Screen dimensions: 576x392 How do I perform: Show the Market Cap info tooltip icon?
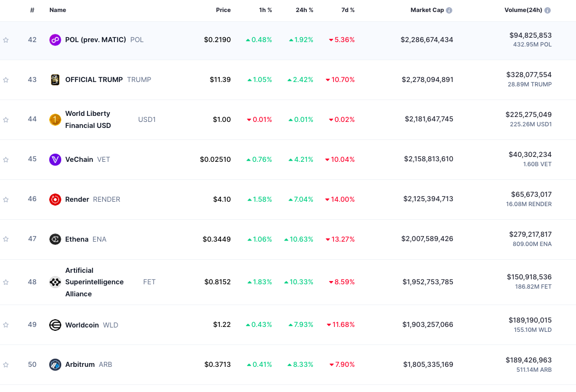coord(449,10)
